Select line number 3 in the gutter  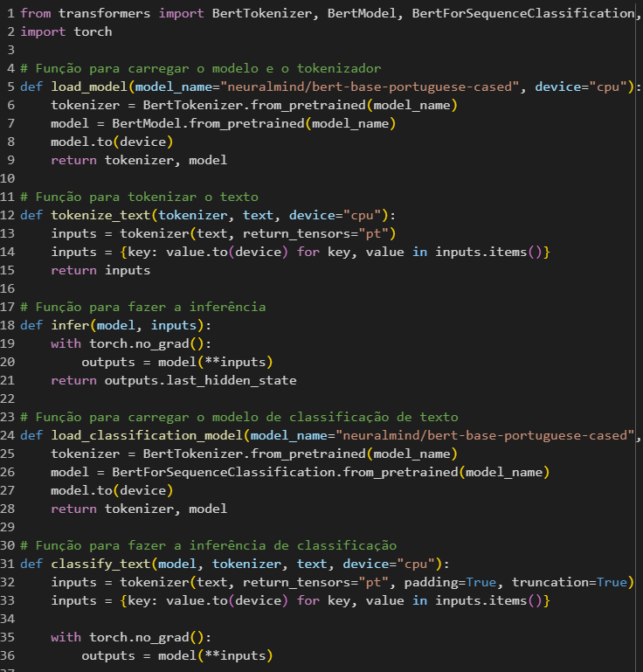[11, 50]
